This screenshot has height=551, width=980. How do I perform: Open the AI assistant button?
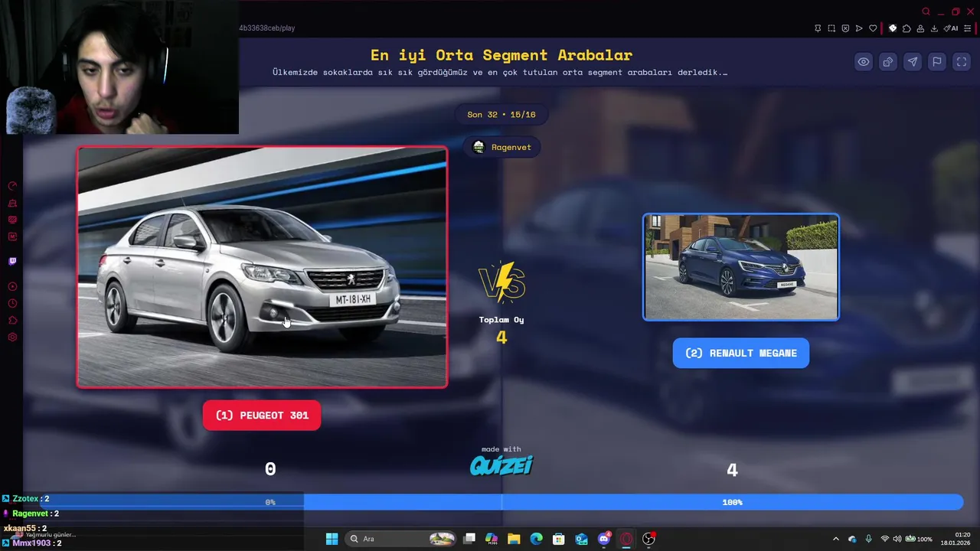click(951, 28)
